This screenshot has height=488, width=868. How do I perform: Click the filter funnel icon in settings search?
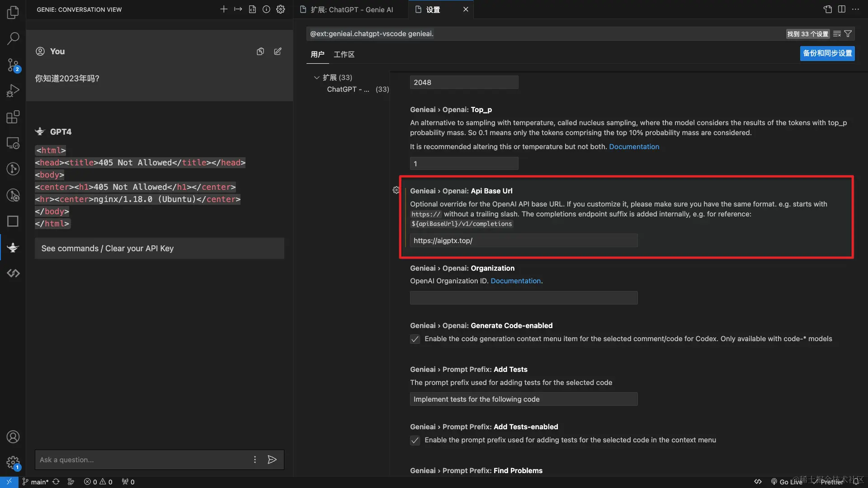tap(848, 34)
